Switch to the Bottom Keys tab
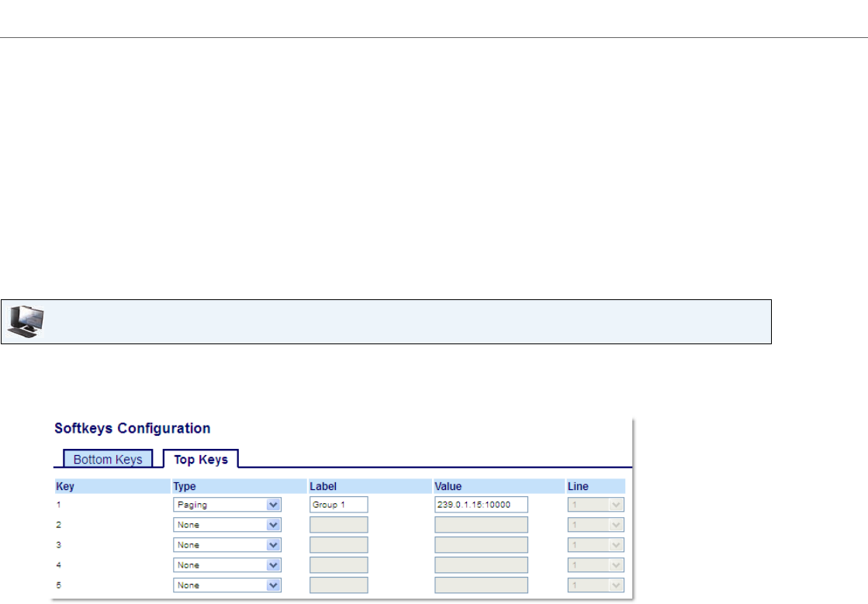This screenshot has width=868, height=604. point(108,459)
